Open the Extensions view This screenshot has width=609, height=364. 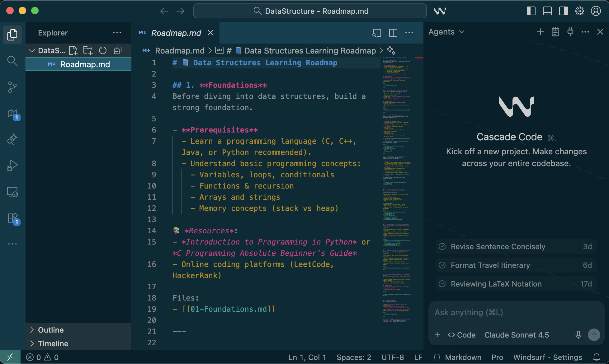[x=12, y=218]
